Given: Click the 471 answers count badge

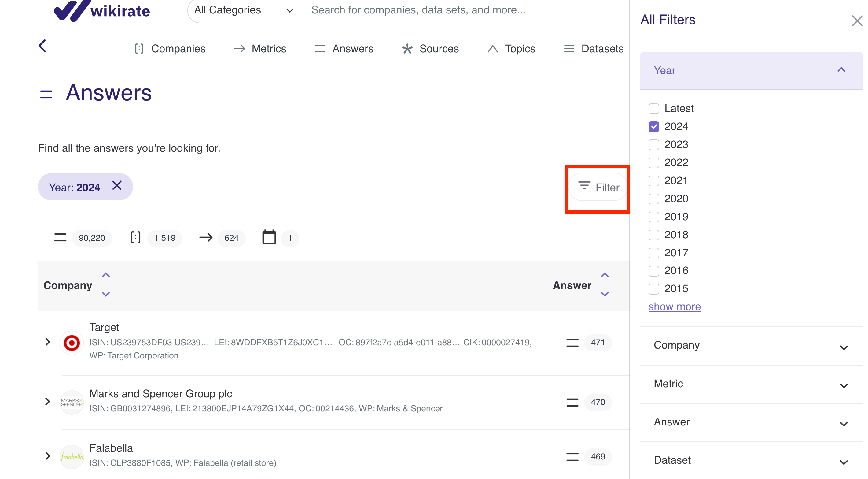Looking at the screenshot, I should tap(598, 343).
